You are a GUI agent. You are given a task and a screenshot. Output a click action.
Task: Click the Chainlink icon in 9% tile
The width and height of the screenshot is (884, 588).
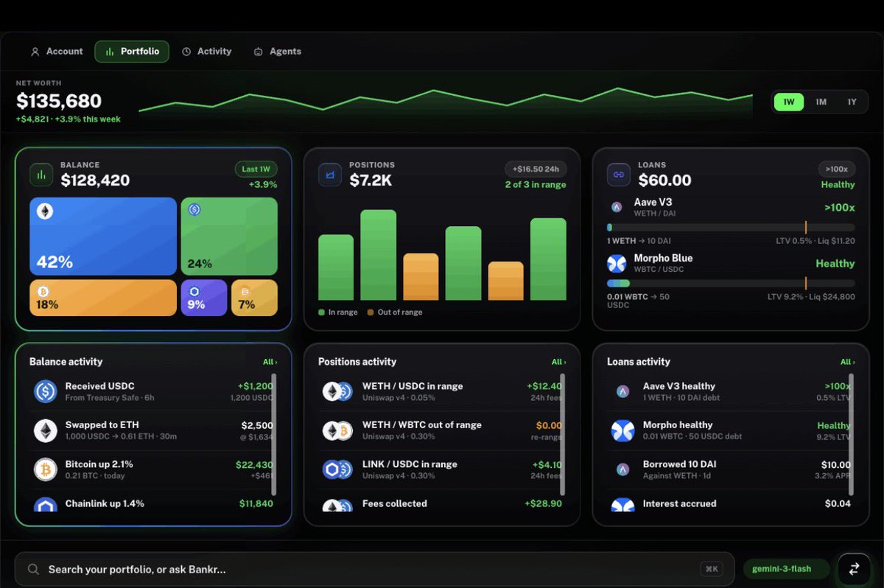point(194,292)
